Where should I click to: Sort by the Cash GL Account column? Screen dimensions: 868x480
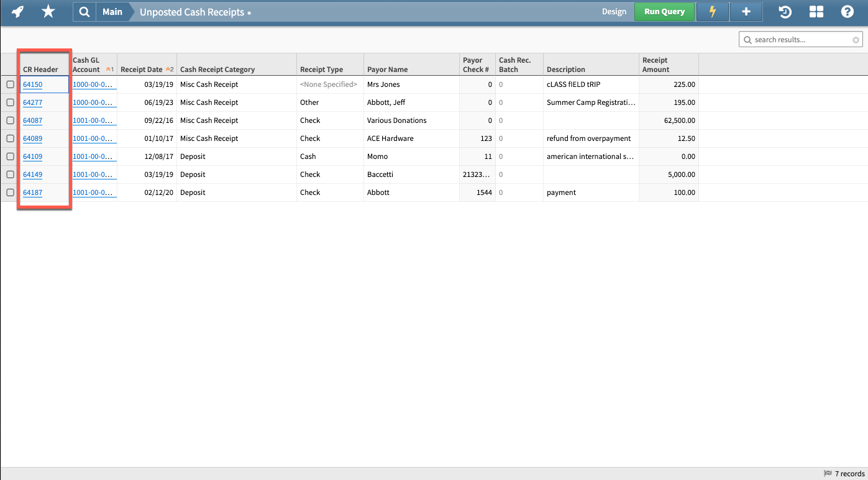pos(90,64)
